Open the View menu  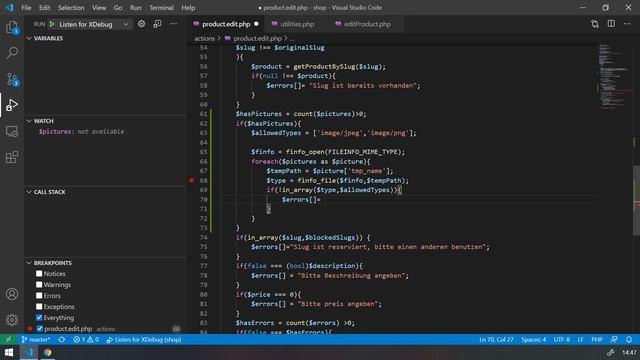coord(99,8)
